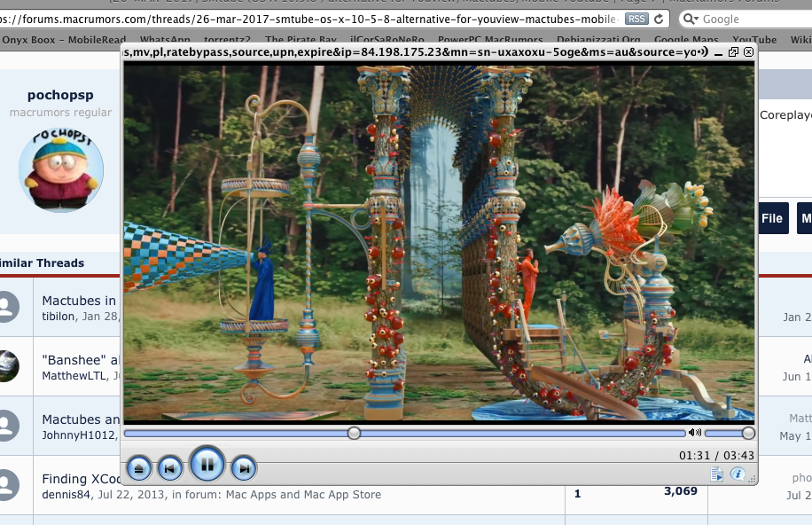The width and height of the screenshot is (812, 525).
Task: Open the YouTube bookmark
Action: 754,40
